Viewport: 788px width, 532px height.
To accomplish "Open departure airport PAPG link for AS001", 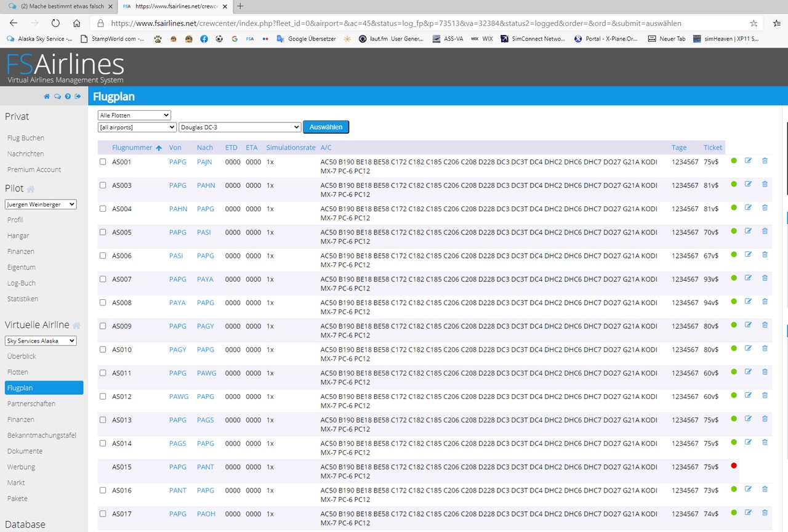I will (x=178, y=162).
